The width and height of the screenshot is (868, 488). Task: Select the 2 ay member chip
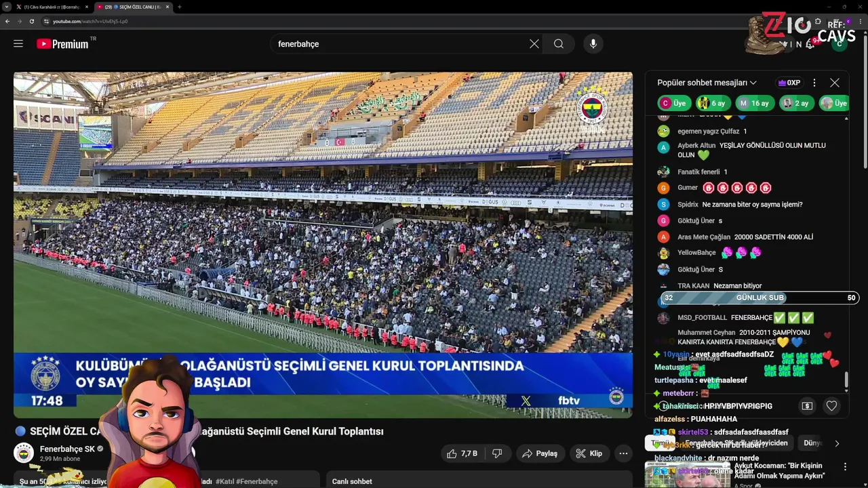click(796, 103)
